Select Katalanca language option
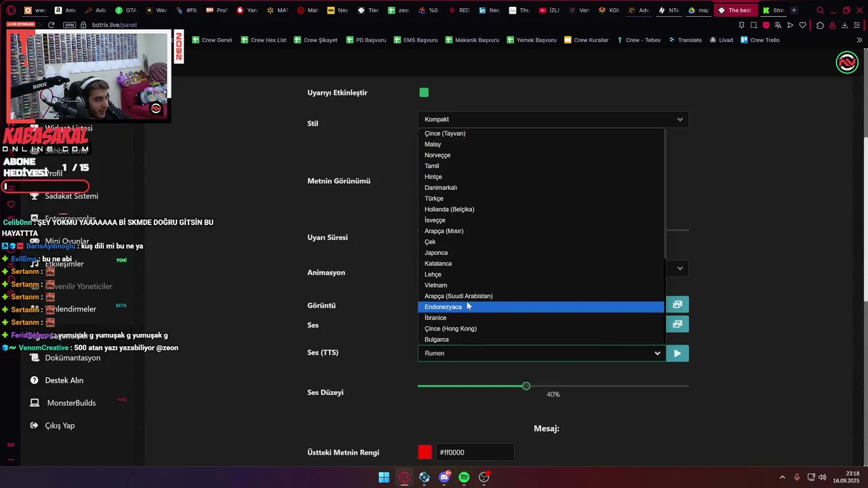The width and height of the screenshot is (868, 488). [x=541, y=264]
